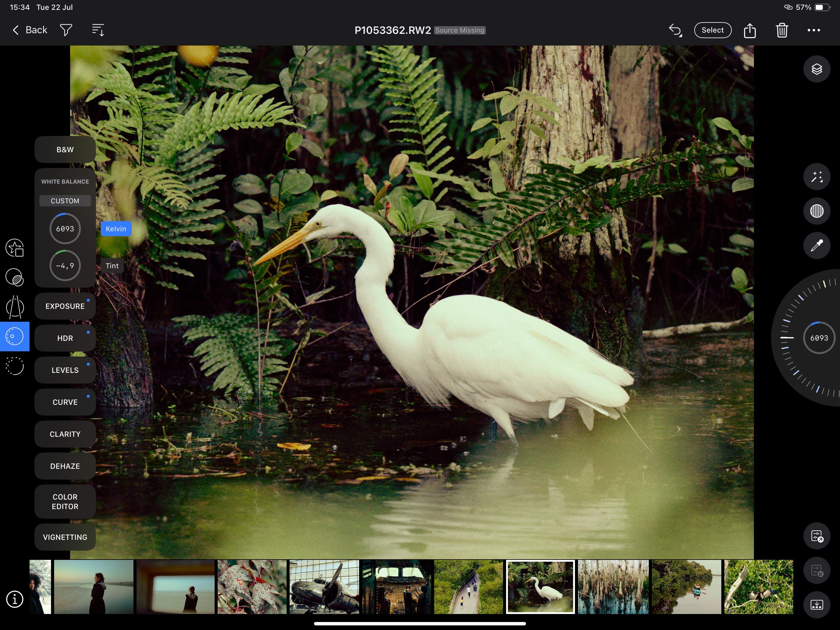Select the white egret thumbnail
Screen dimensions: 840x630
[x=541, y=587]
